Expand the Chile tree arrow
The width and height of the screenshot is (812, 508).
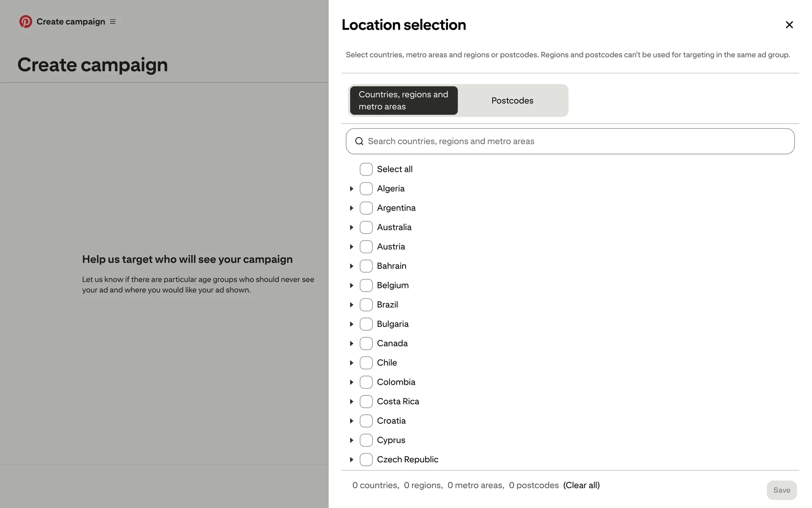tap(351, 363)
